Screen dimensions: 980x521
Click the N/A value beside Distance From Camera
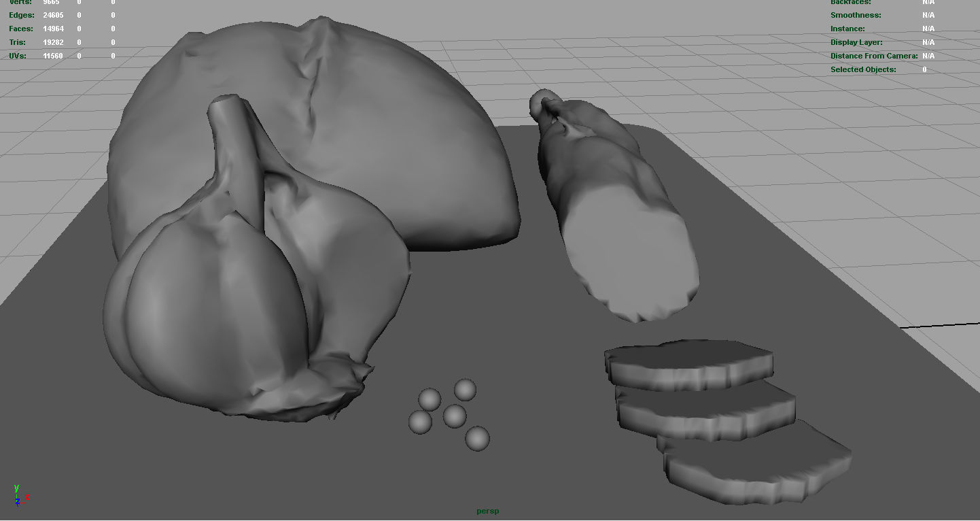pyautogui.click(x=928, y=56)
